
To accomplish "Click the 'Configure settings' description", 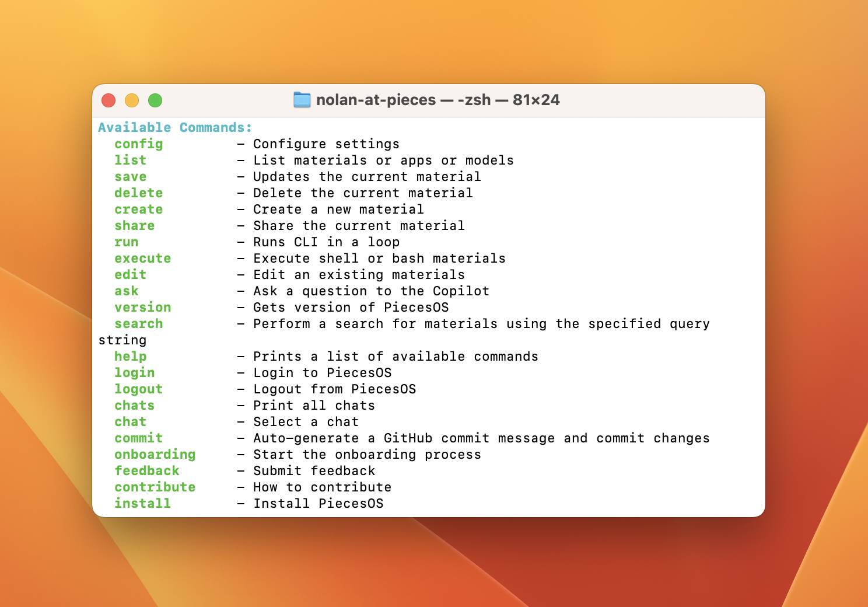I will 327,144.
